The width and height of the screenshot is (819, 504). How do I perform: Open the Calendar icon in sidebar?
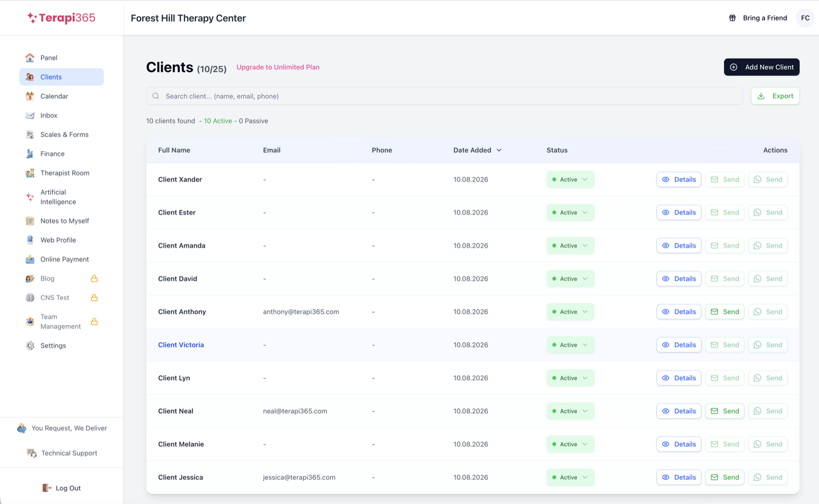[30, 96]
